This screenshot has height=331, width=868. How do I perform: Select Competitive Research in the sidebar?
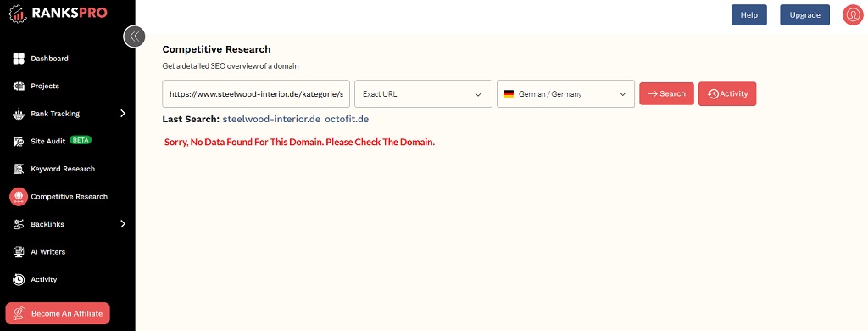click(70, 197)
